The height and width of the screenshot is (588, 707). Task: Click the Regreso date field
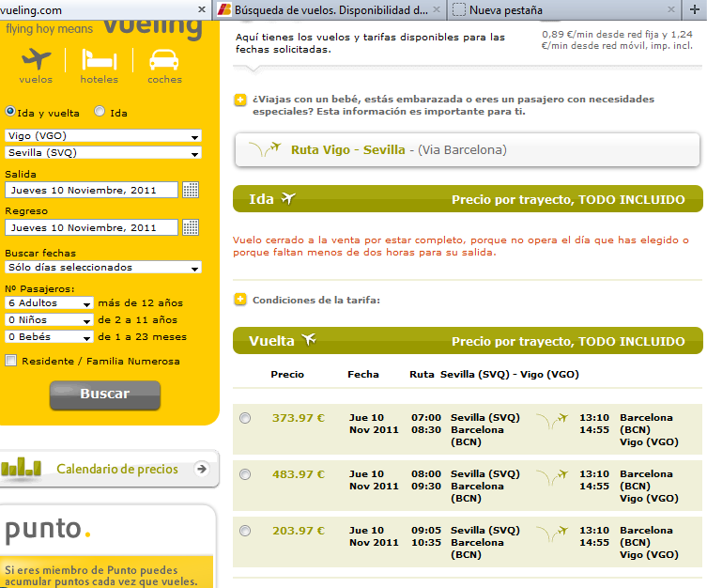pos(91,227)
